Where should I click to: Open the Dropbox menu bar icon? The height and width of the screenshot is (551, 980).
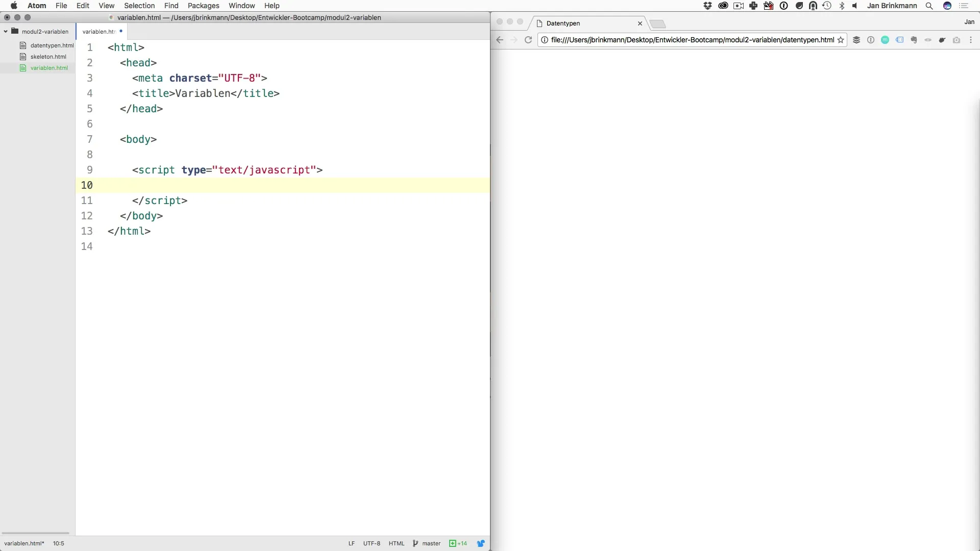707,6
